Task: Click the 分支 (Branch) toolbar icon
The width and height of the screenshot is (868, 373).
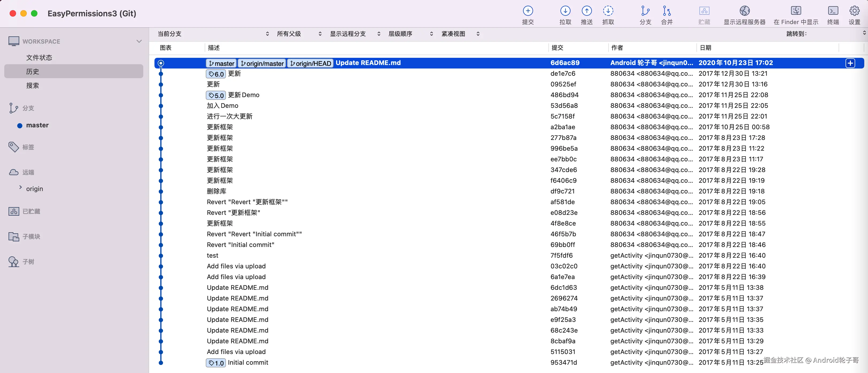Action: click(645, 11)
